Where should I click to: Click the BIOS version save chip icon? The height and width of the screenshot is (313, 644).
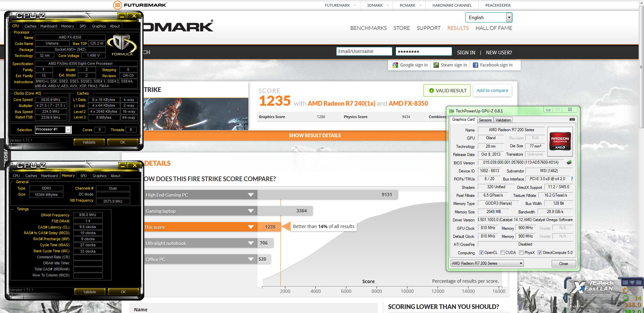coord(569,162)
